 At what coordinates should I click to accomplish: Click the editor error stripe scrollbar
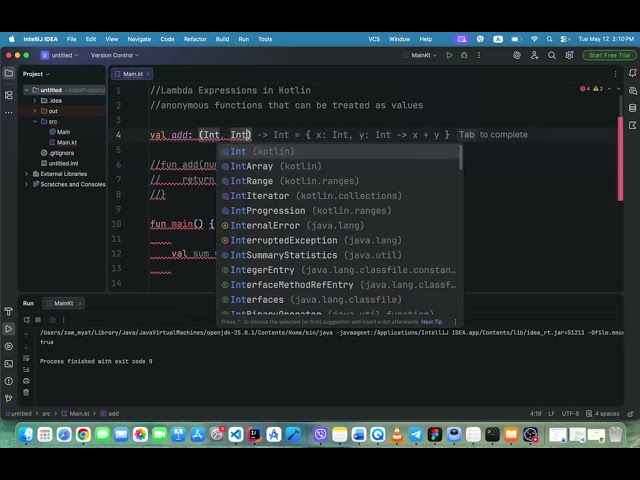coord(620,159)
